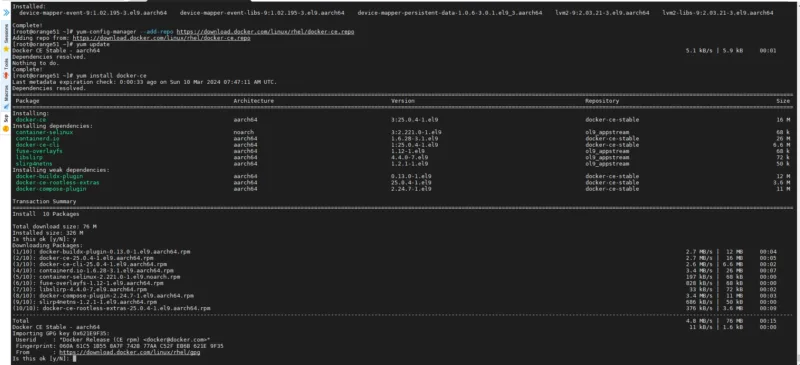Open docker-ce.repo URL in the yum-config-manager command
The height and width of the screenshot is (365, 800).
coord(265,32)
